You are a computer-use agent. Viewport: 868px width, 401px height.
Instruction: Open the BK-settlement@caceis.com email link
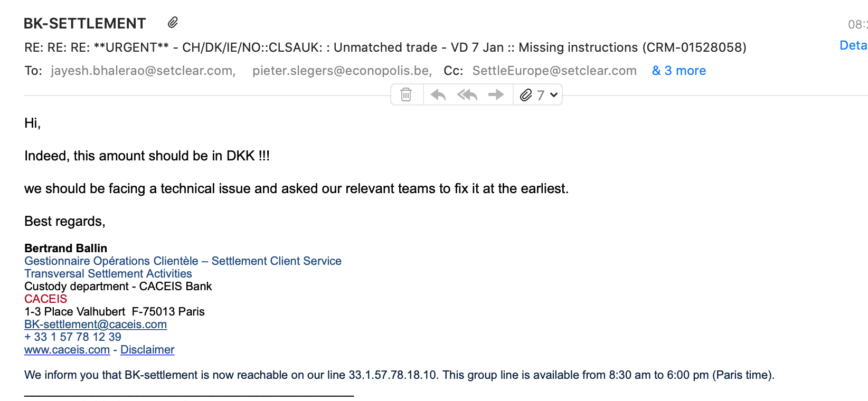click(x=96, y=324)
